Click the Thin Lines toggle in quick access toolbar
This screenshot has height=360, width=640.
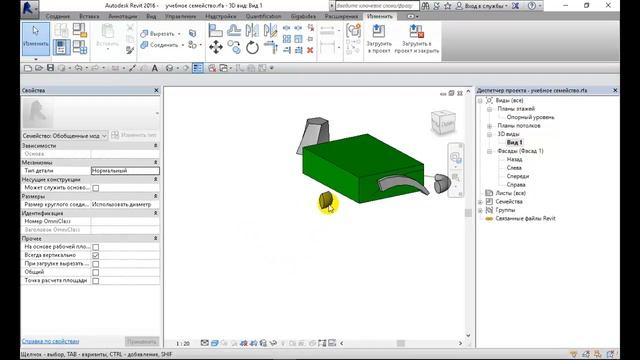pyautogui.click(x=198, y=68)
